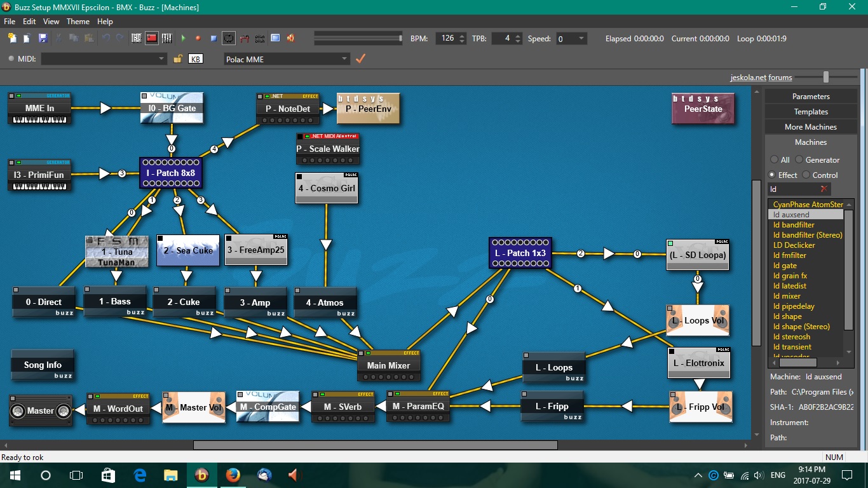The image size is (868, 488).
Task: Open the Speed dropdown
Action: pos(581,39)
